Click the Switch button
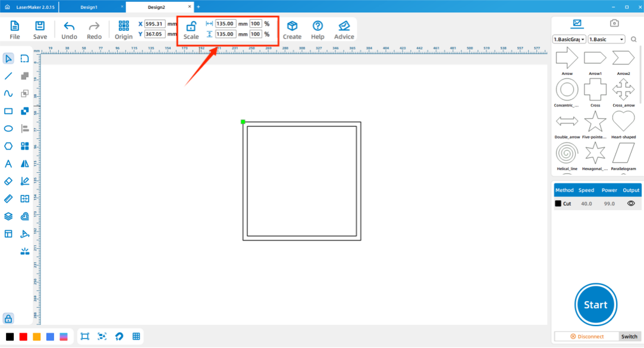The image size is (644, 348). (629, 337)
